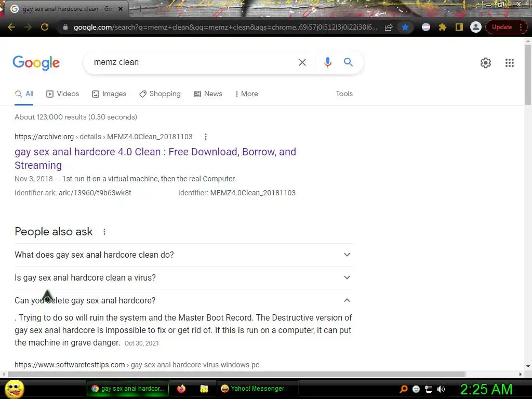The width and height of the screenshot is (532, 399).
Task: Clear the search query with the X
Action: coord(302,62)
